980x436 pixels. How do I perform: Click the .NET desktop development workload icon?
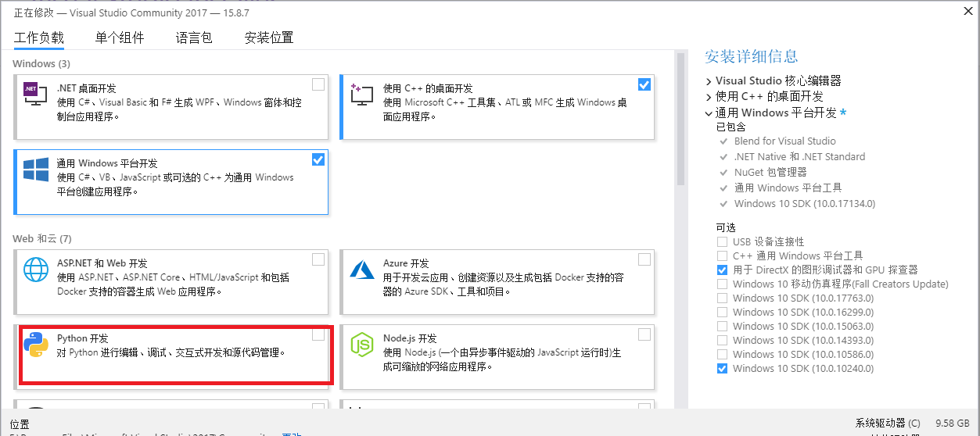(x=36, y=95)
